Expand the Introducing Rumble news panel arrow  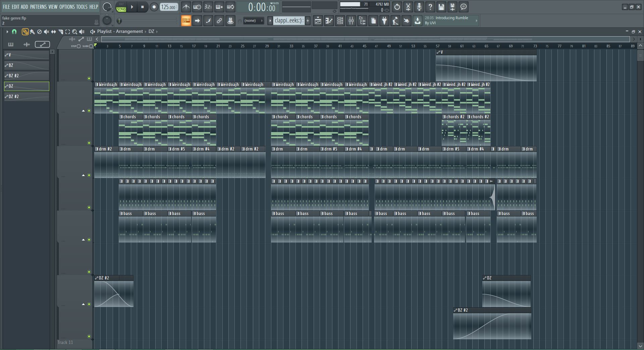(476, 20)
